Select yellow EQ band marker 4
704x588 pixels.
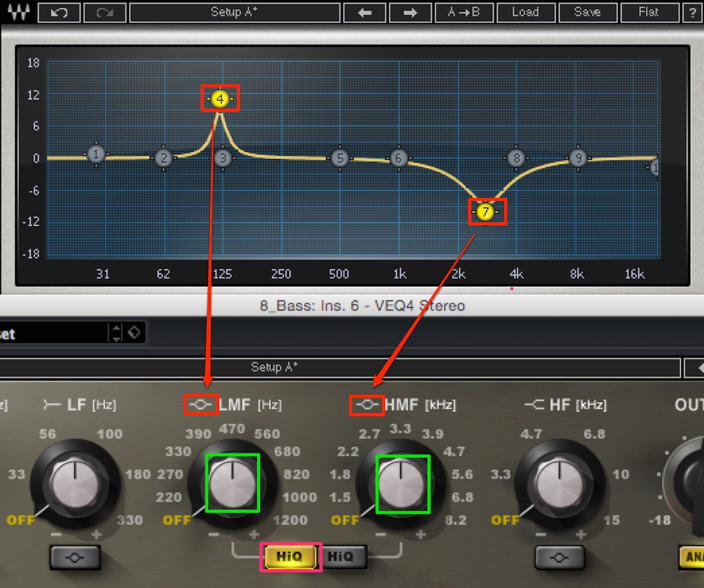220,99
